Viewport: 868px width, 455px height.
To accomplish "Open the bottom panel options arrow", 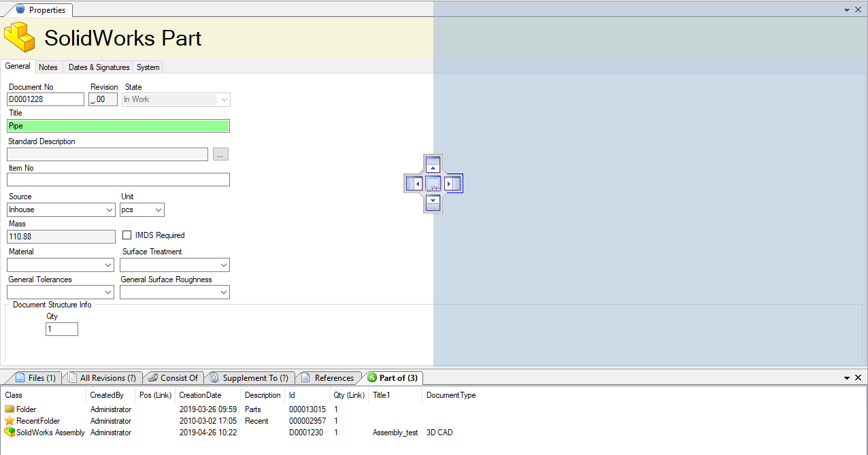I will [x=847, y=377].
